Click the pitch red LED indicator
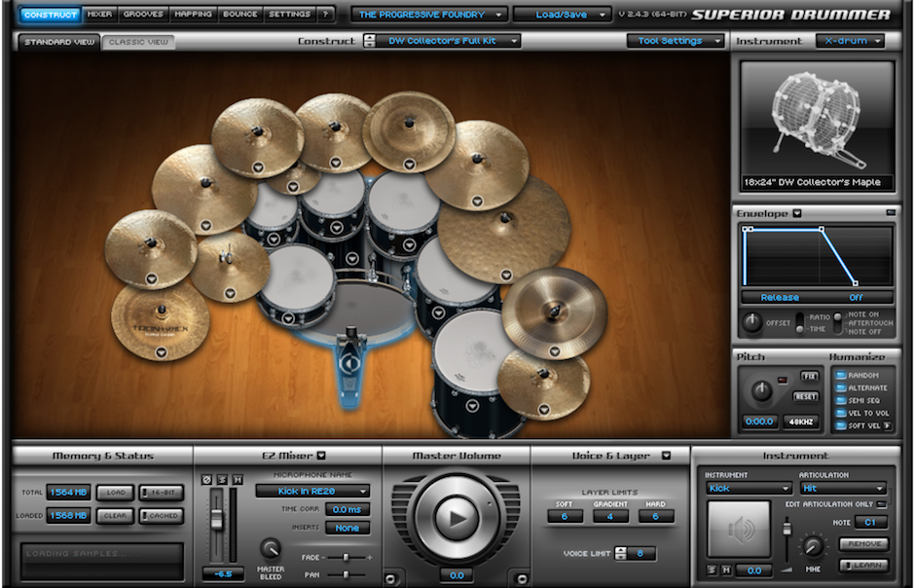The height and width of the screenshot is (588, 915). (783, 381)
